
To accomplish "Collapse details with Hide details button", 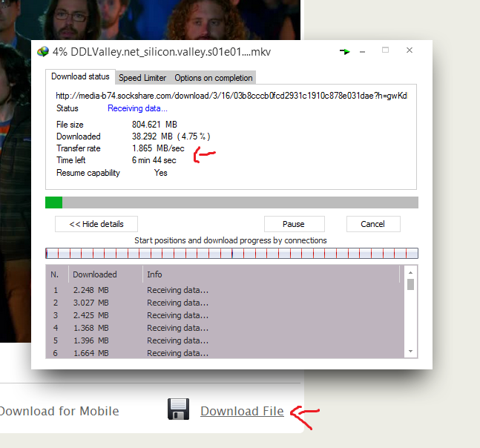I will tap(96, 224).
